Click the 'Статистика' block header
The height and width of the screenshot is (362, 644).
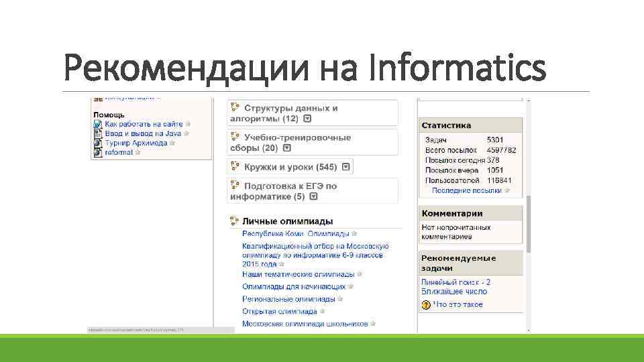(471, 125)
